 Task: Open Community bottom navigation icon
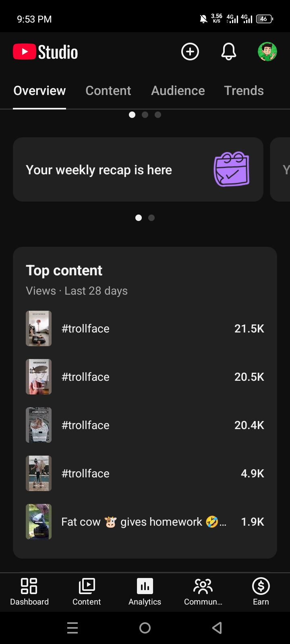203,591
